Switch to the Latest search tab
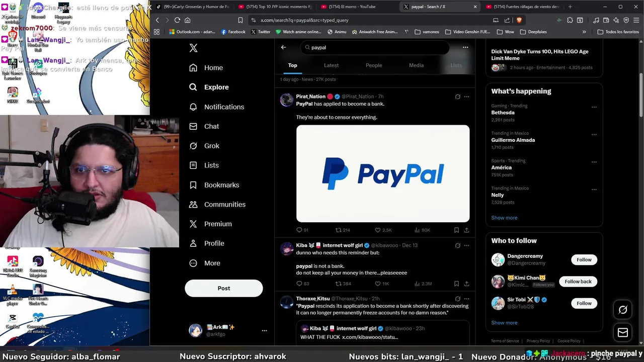This screenshot has width=644, height=362. (331, 65)
